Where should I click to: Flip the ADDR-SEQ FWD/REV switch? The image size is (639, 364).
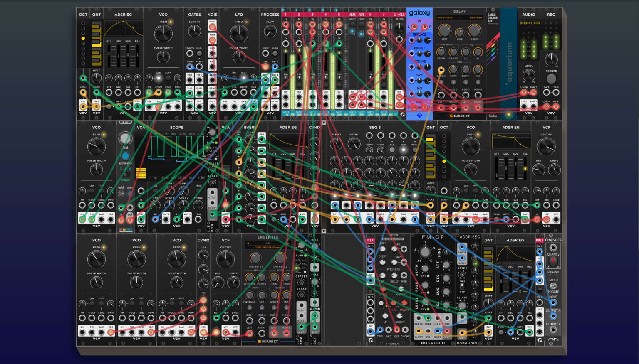pos(462,287)
